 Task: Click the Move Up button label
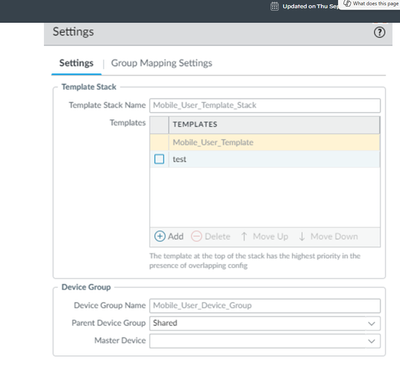(x=270, y=236)
